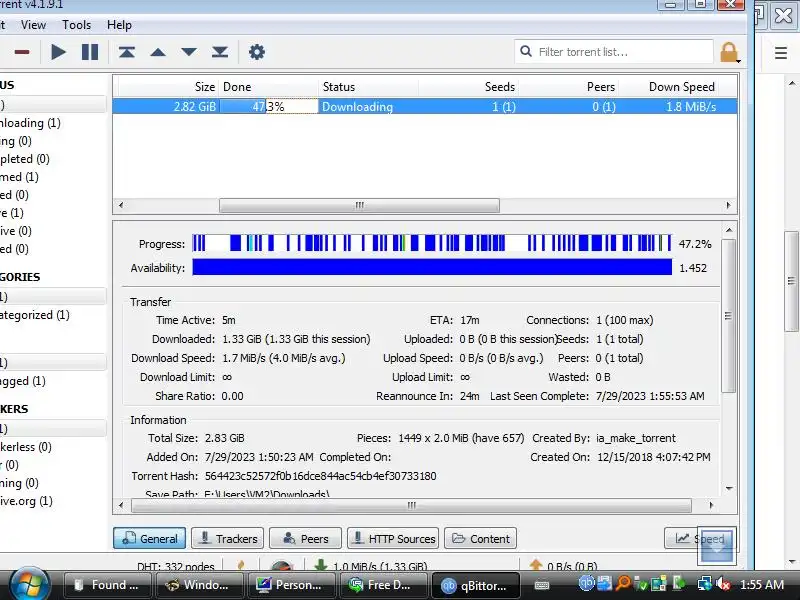Sort by the Peers column header

568,87
